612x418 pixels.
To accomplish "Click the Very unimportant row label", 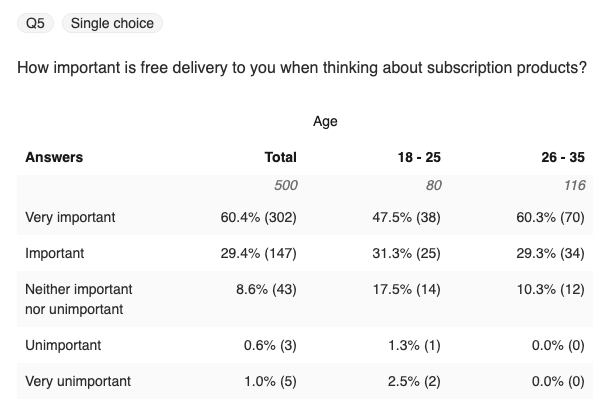I will point(77,381).
